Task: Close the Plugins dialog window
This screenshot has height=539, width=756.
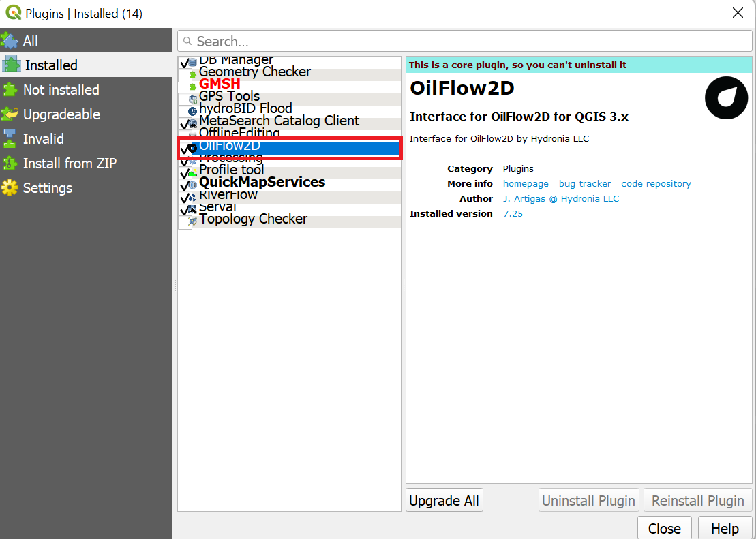Action: (x=738, y=13)
